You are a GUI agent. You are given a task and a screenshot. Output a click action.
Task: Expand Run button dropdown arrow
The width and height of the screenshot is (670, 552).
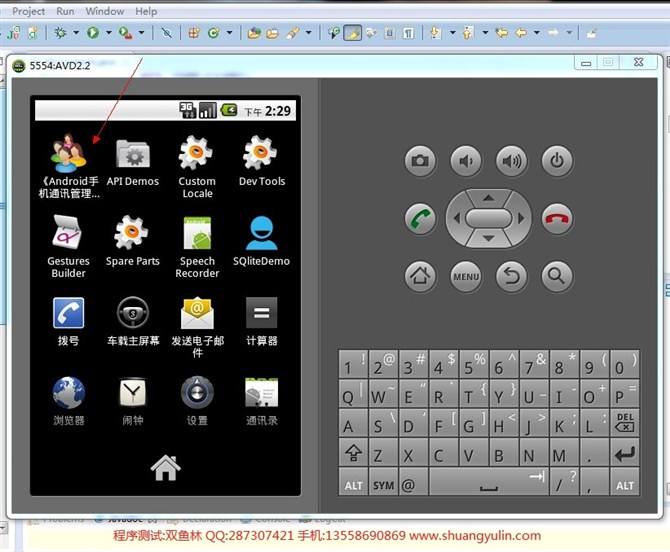click(x=109, y=32)
